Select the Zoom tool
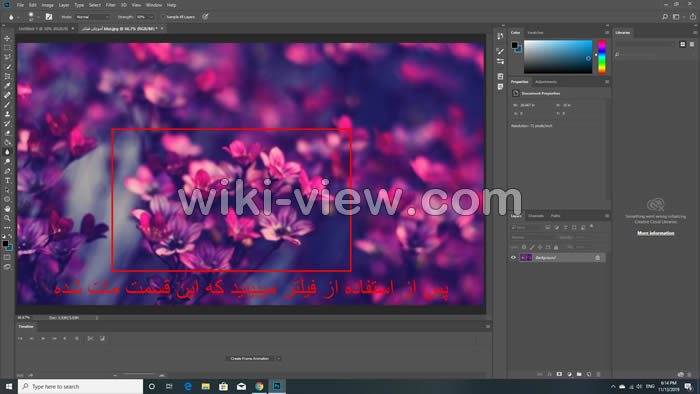This screenshot has height=394, width=700. tap(7, 218)
